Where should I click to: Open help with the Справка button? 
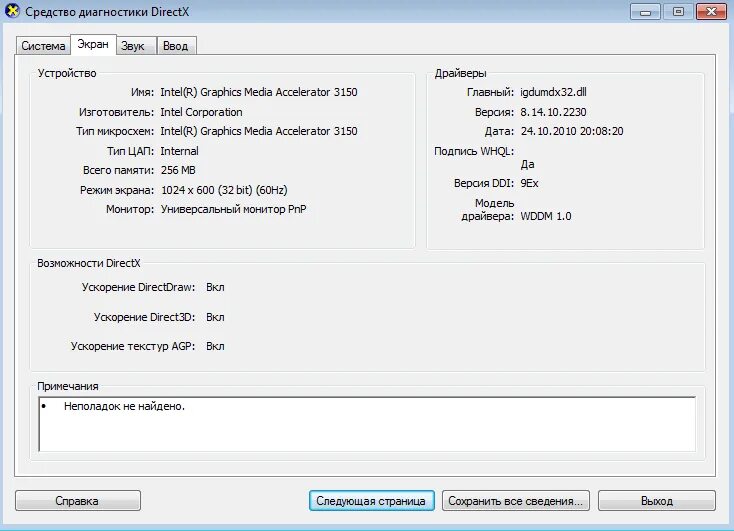click(x=78, y=501)
